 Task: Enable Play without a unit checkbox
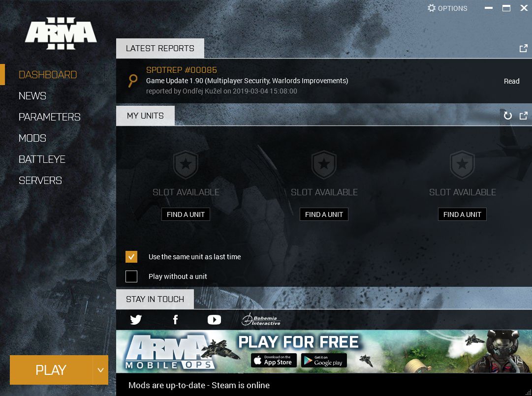131,276
